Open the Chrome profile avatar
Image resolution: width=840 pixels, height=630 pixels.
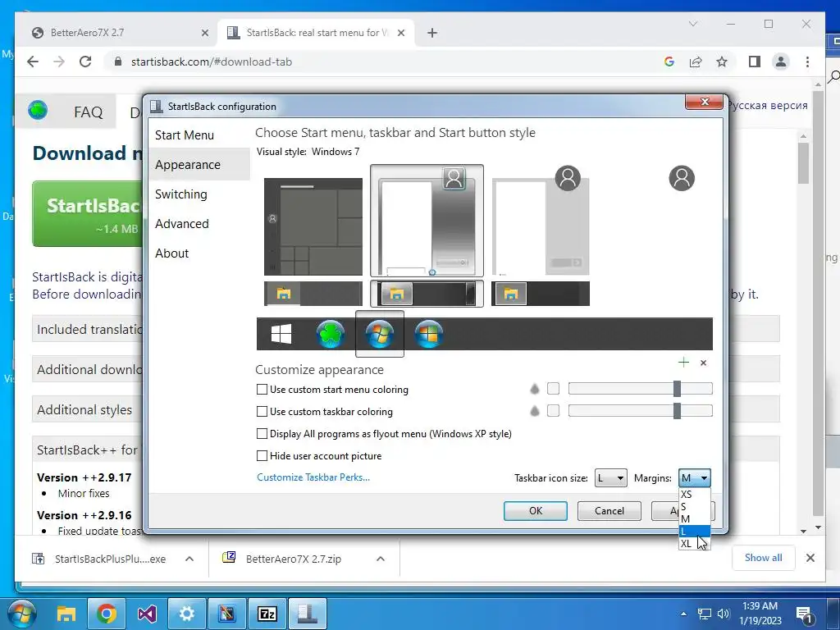point(781,62)
